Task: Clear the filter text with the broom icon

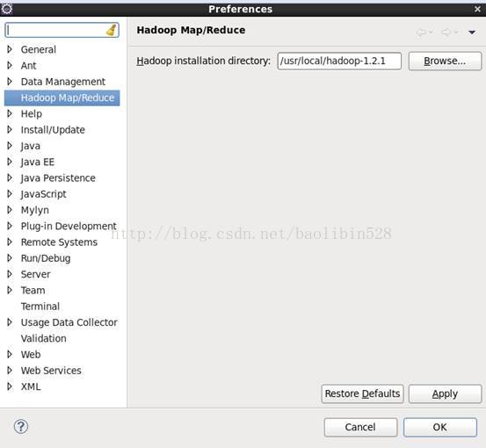Action: coord(112,30)
